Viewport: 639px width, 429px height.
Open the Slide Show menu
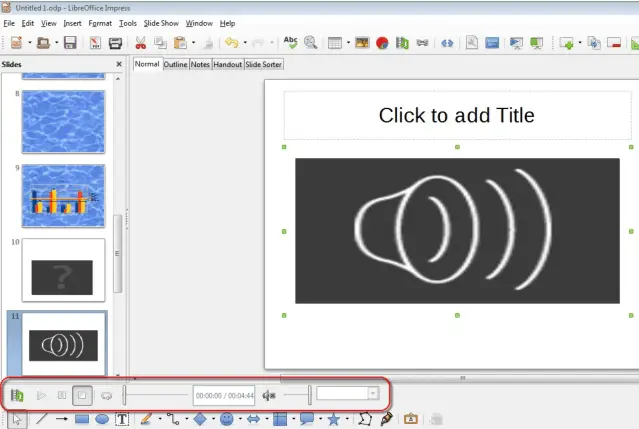(161, 23)
